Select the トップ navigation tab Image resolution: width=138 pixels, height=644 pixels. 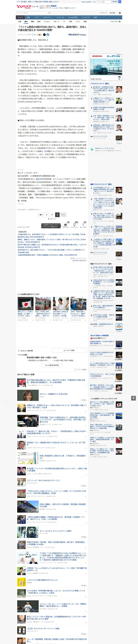tap(20, 17)
